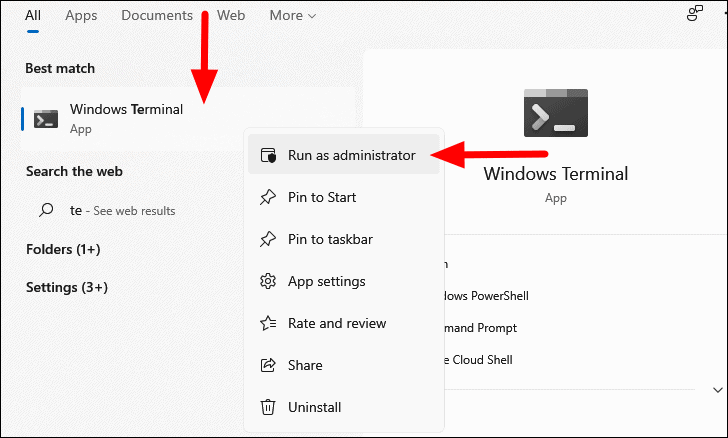Click the magnifier icon beside web result
Image resolution: width=728 pixels, height=438 pixels.
[x=46, y=210]
